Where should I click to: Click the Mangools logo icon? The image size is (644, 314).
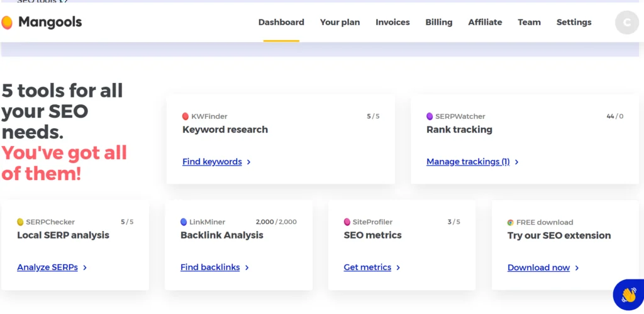pos(7,23)
